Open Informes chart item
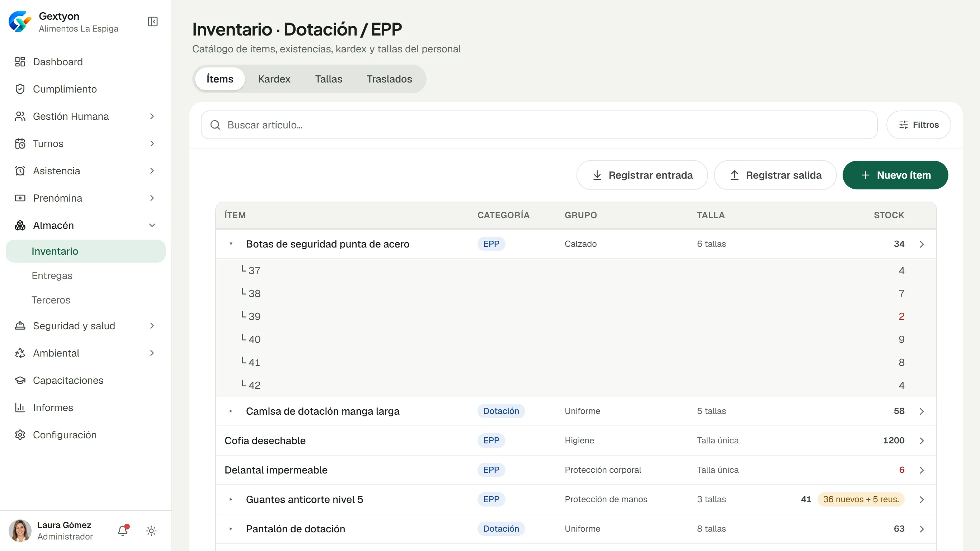Screen dimensions: 980x551 tap(86, 408)
